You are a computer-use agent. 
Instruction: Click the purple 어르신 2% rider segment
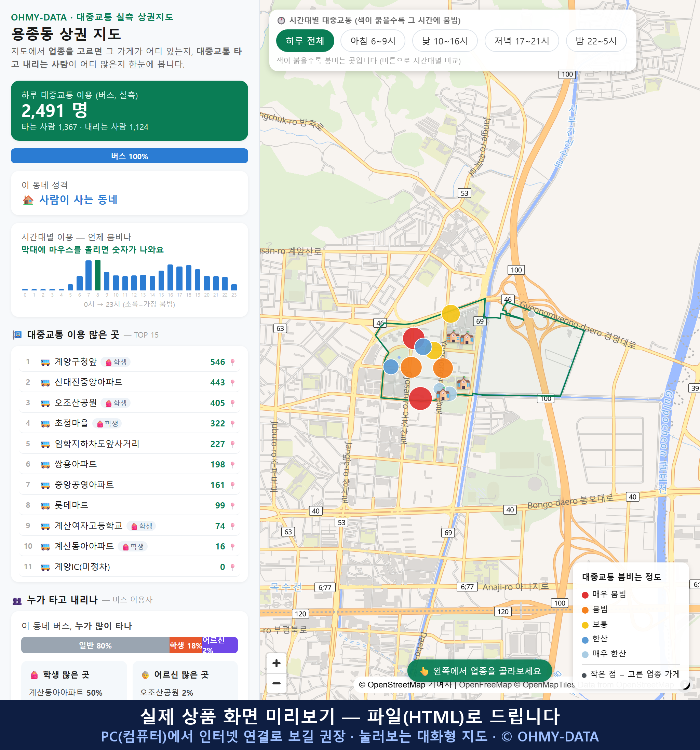(220, 645)
